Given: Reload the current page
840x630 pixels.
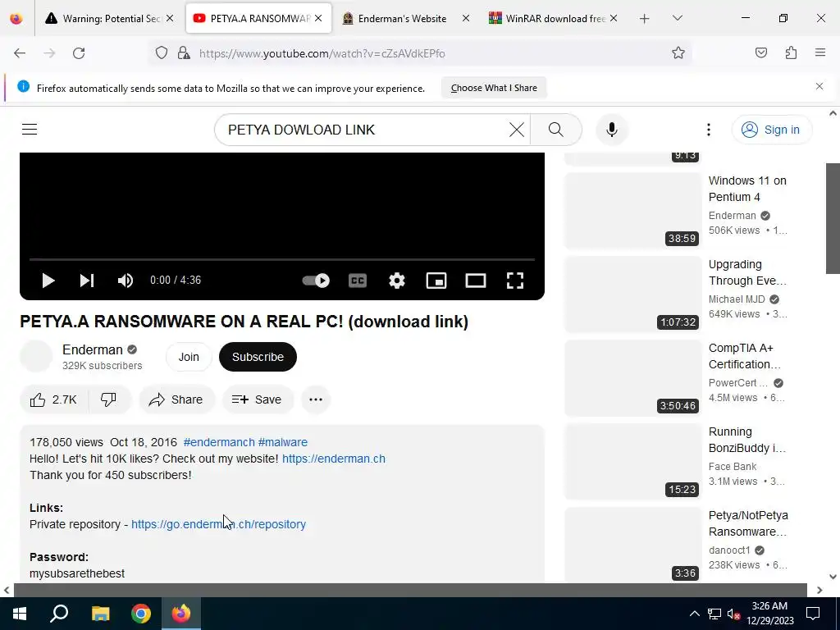Looking at the screenshot, I should (x=79, y=53).
